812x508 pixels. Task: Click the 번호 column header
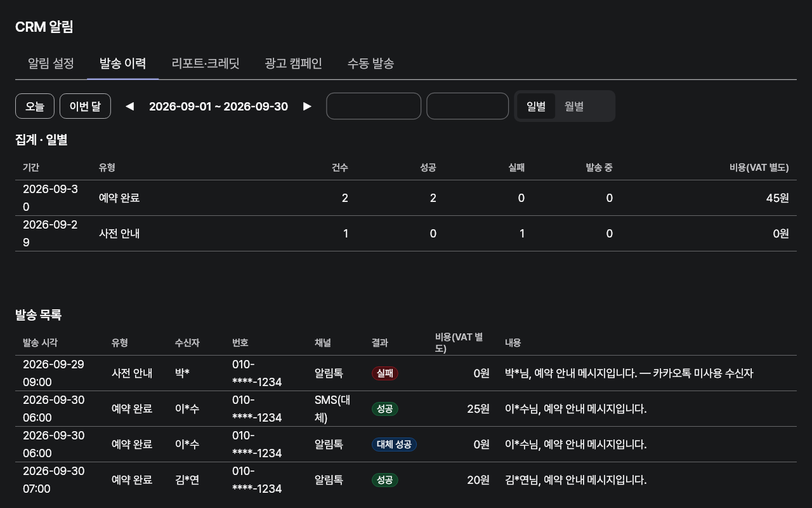click(x=240, y=343)
